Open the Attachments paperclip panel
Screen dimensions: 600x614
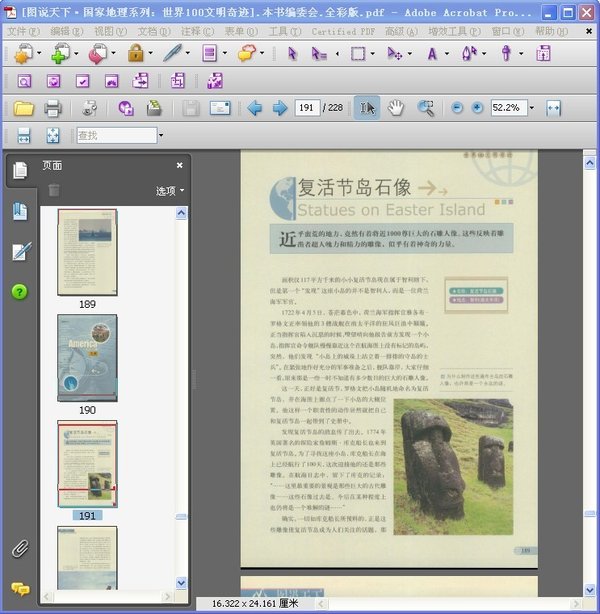pyautogui.click(x=20, y=548)
